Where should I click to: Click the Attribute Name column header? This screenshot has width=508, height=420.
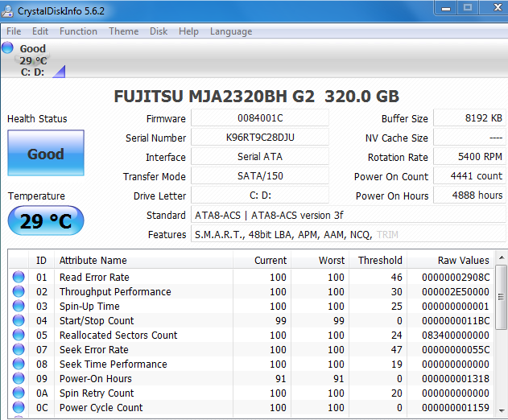143,260
